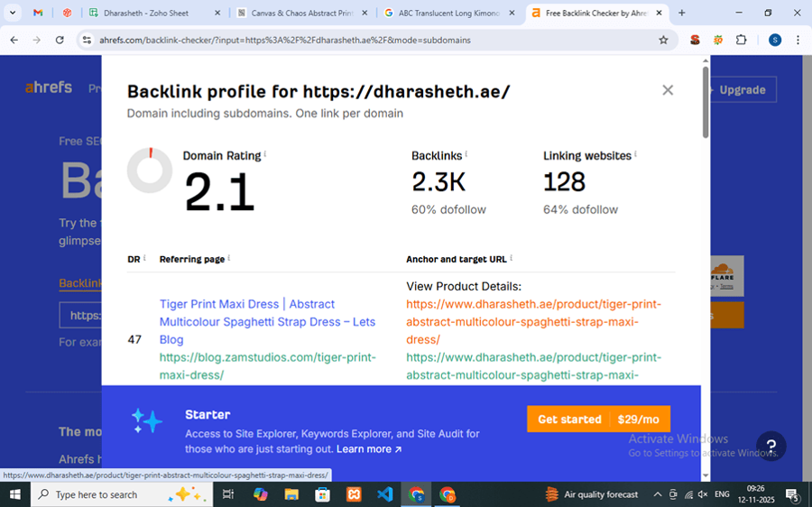This screenshot has height=507, width=812.
Task: Close the Zoho Sheet tab
Action: coord(217,13)
